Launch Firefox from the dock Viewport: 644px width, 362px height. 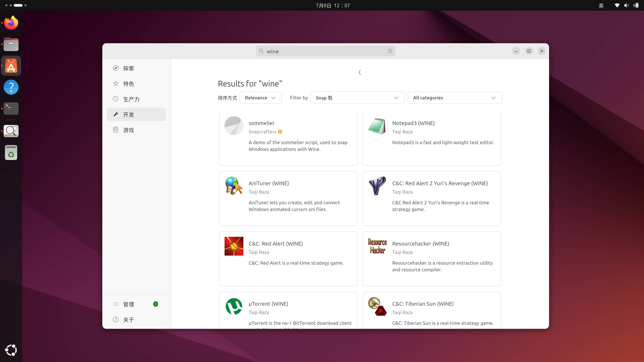(11, 23)
